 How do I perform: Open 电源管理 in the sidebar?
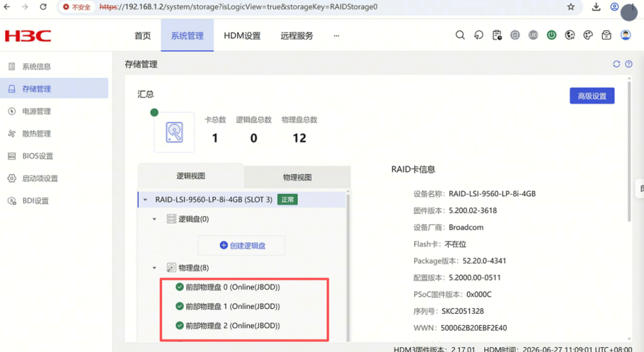click(54, 112)
